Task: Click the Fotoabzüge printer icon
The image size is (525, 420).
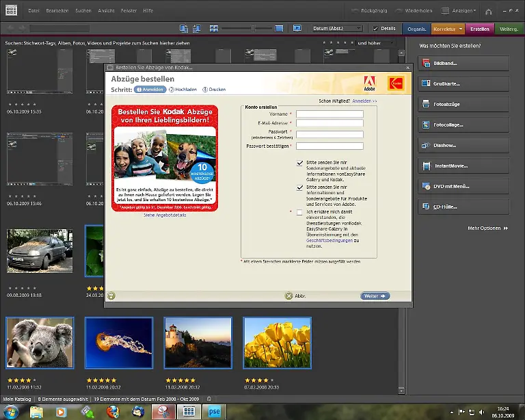Action: coord(425,105)
